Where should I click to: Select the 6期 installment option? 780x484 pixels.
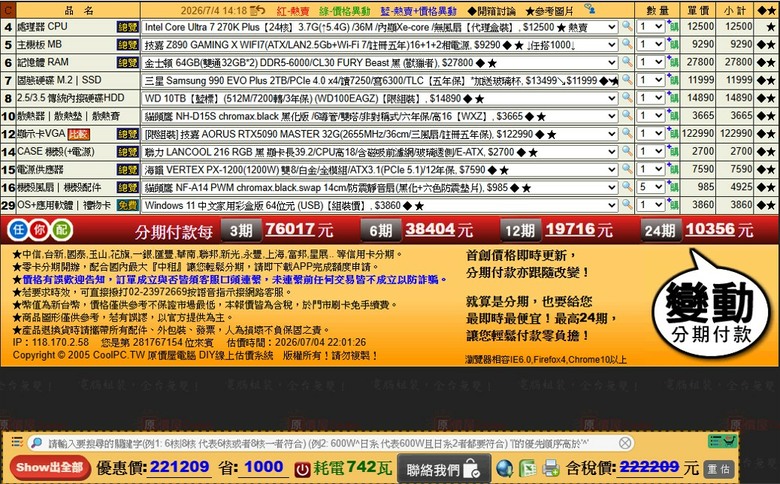(381, 230)
